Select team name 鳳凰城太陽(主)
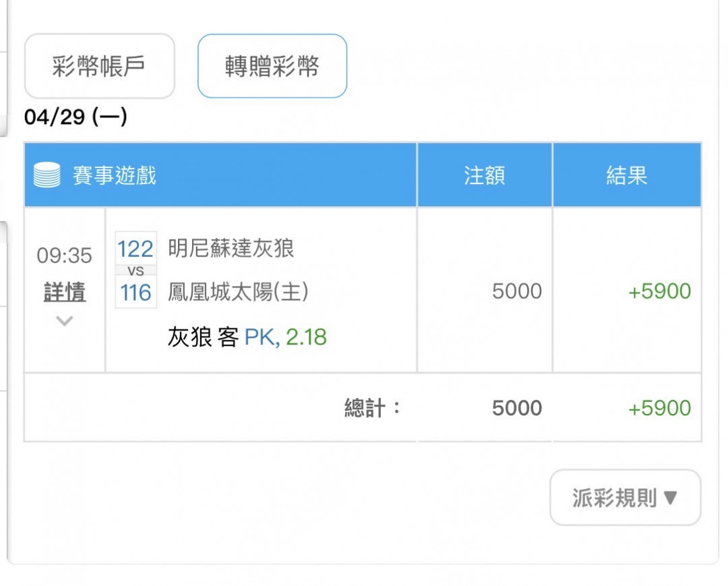Image resolution: width=728 pixels, height=586 pixels. (x=238, y=292)
